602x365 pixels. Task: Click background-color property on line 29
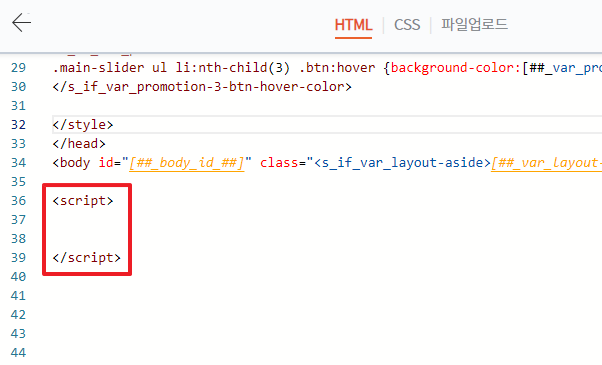[x=452, y=68]
